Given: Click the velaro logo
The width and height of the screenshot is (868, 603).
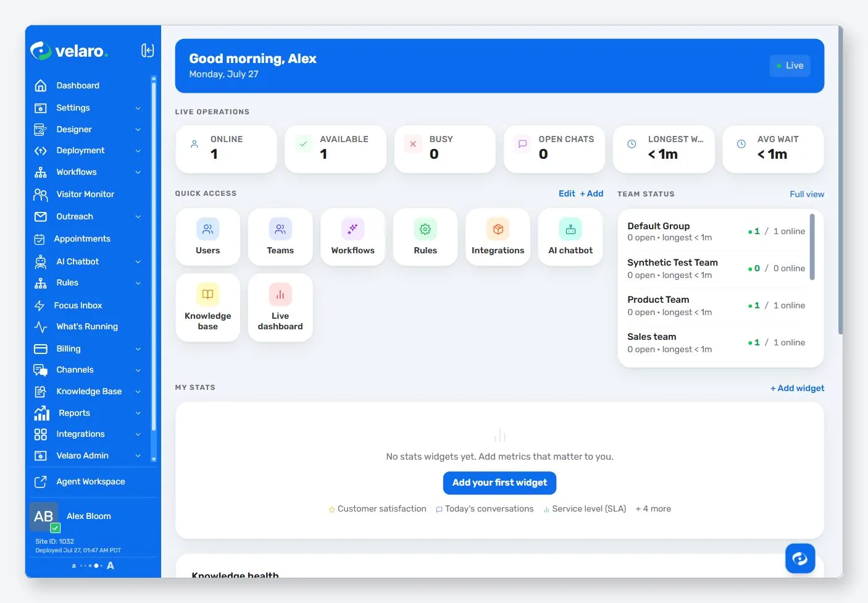Looking at the screenshot, I should click(x=69, y=51).
